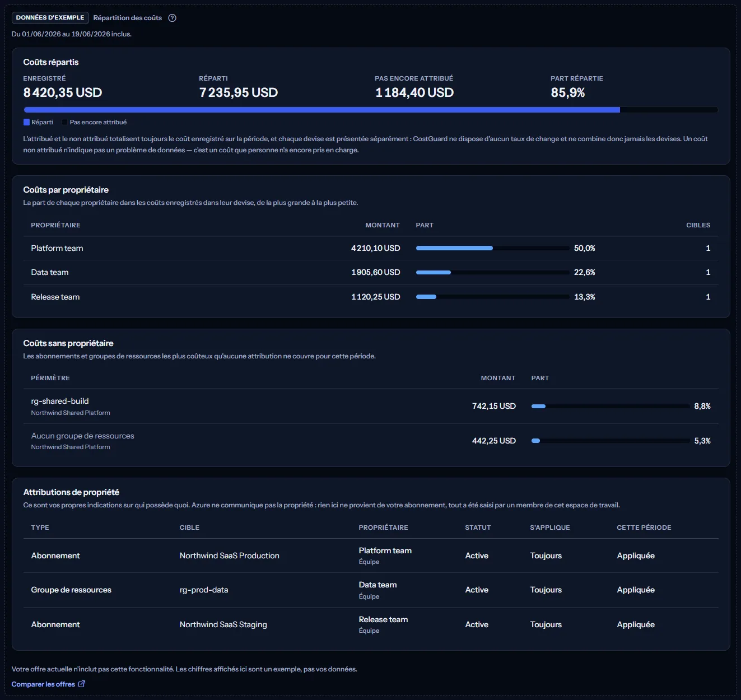Viewport: 741px width, 700px height.
Task: Click the Release team share bar
Action: coord(493,297)
